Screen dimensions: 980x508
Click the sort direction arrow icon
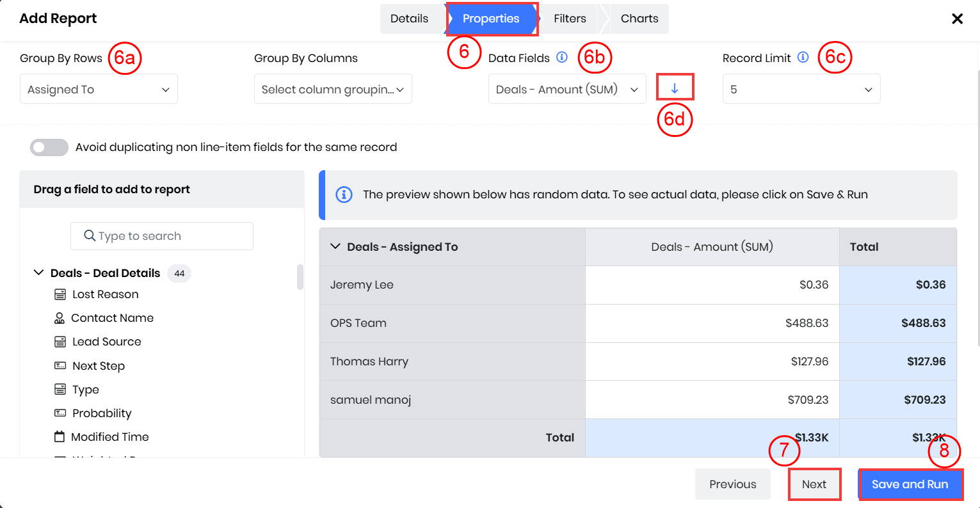click(674, 88)
